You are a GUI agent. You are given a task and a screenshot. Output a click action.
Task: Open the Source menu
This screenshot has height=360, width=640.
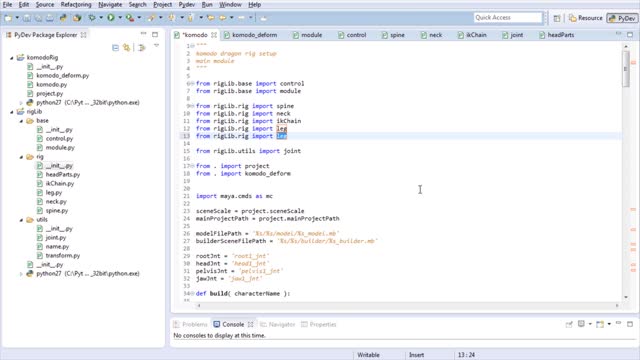45,4
